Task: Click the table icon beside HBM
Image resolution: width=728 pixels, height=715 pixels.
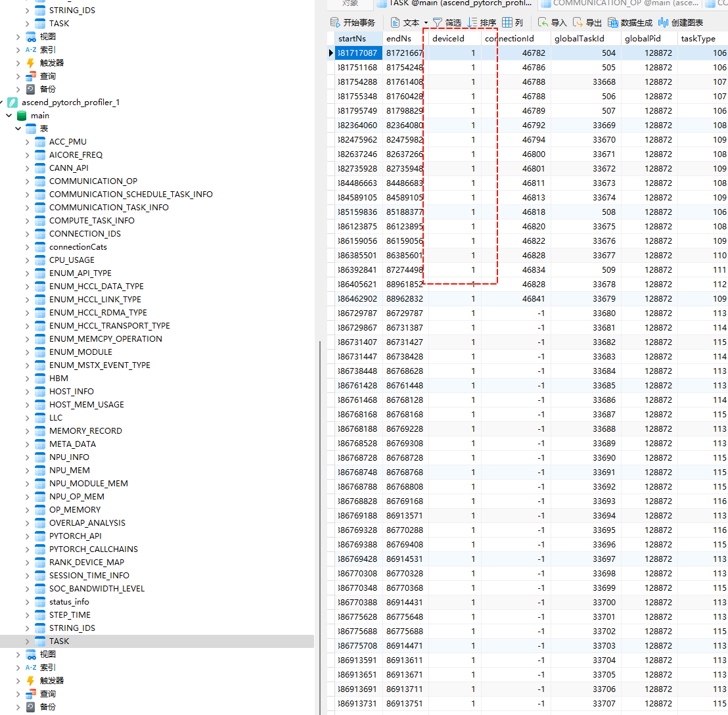Action: click(40, 379)
